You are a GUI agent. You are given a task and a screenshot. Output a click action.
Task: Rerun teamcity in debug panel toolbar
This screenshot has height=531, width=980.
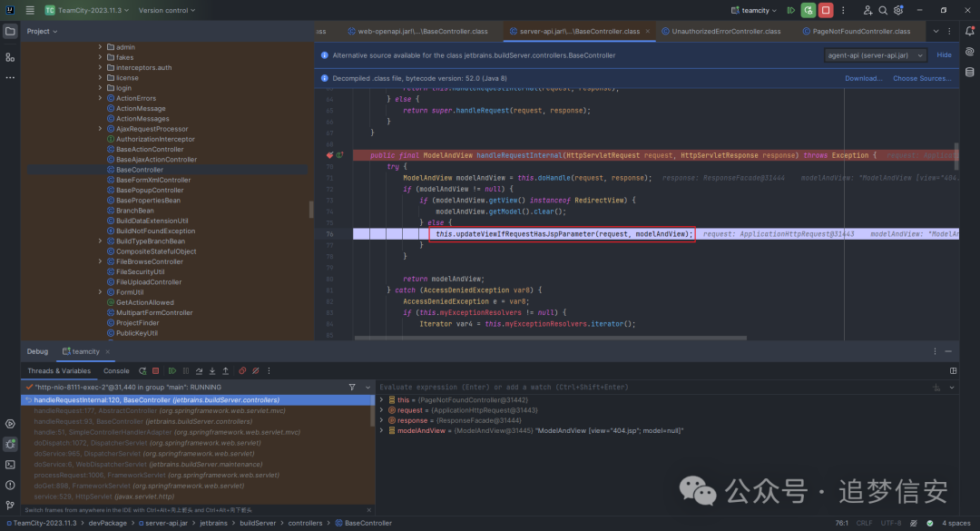coord(142,371)
